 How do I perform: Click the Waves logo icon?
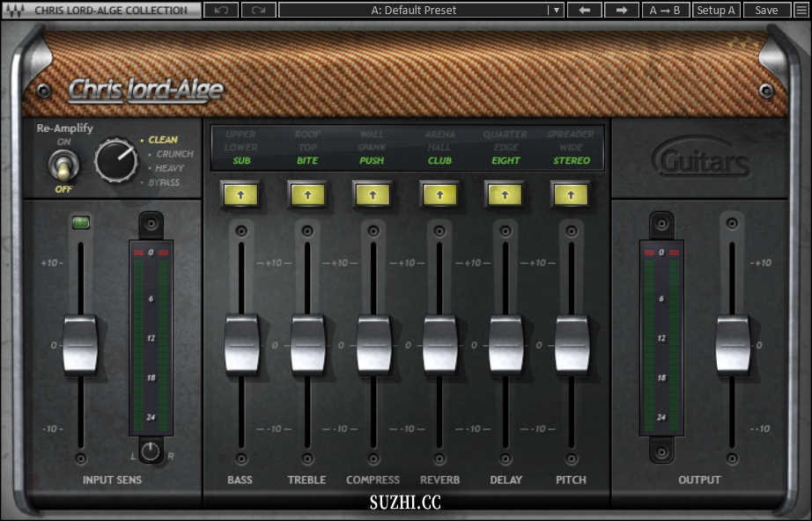[x=16, y=11]
